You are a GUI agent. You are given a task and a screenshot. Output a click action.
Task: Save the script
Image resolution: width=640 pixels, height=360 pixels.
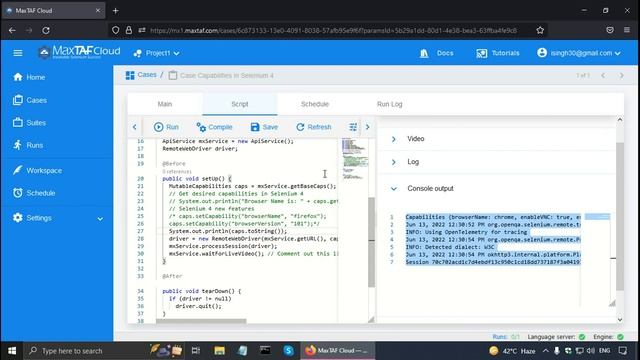coord(264,127)
